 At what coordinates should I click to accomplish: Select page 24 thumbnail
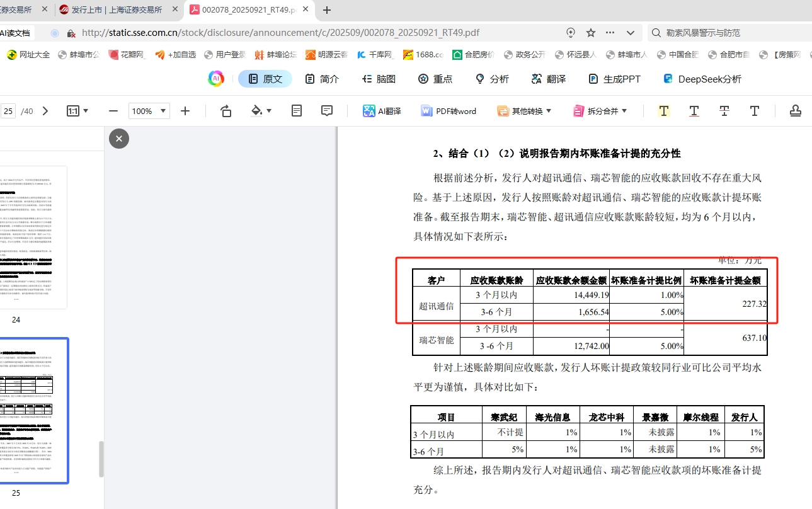33,237
